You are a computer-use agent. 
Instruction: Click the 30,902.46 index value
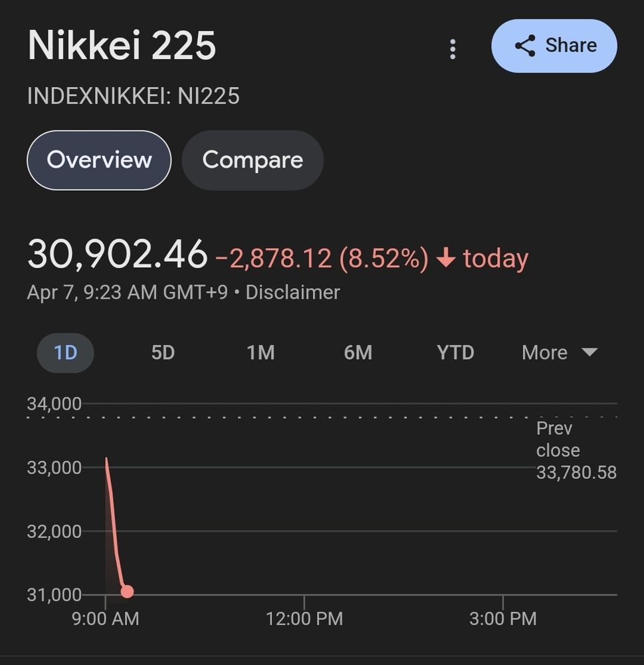coord(117,255)
